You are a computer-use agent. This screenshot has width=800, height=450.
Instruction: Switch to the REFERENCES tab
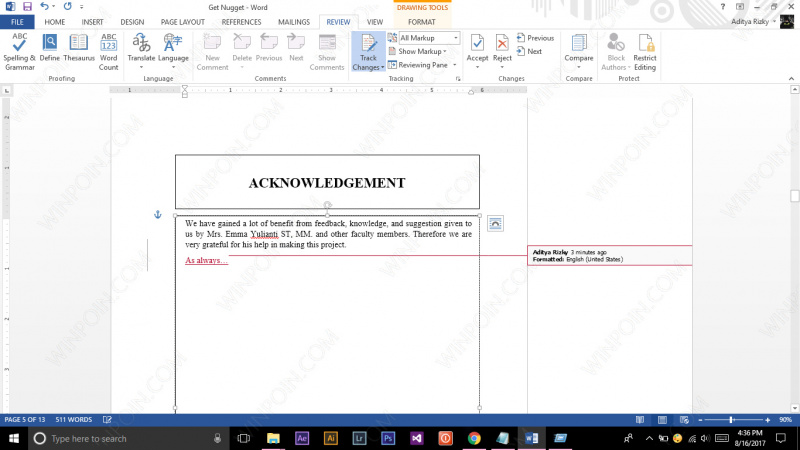coord(241,22)
